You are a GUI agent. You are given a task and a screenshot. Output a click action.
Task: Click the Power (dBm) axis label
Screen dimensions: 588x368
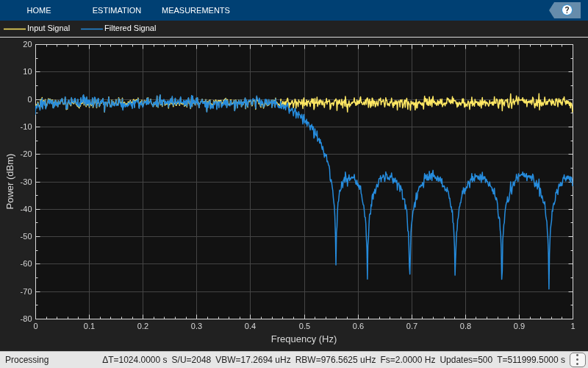coord(10,181)
